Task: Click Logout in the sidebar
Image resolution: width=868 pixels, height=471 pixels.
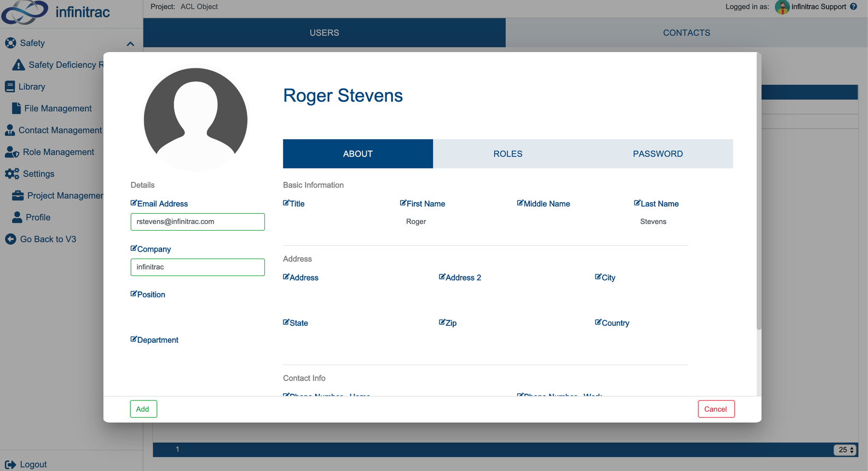Action: pyautogui.click(x=26, y=464)
